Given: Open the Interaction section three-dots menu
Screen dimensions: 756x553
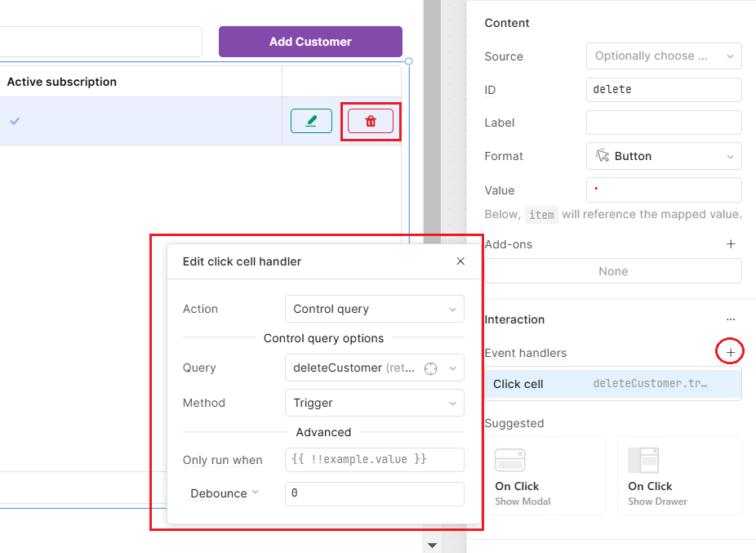Looking at the screenshot, I should click(x=731, y=319).
